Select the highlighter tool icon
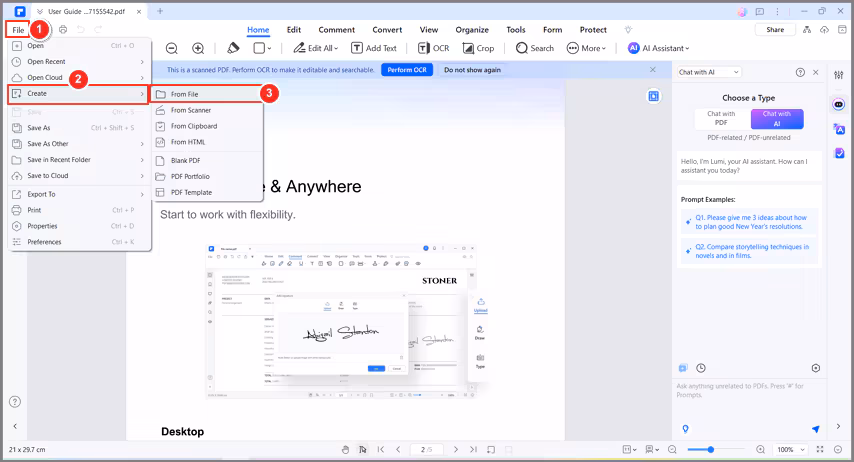The image size is (854, 462). point(233,48)
